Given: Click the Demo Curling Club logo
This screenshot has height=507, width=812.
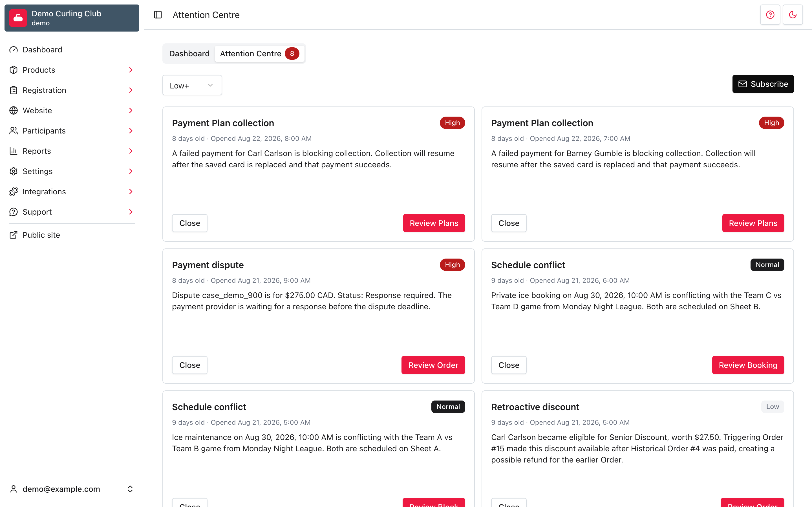Looking at the screenshot, I should [18, 18].
